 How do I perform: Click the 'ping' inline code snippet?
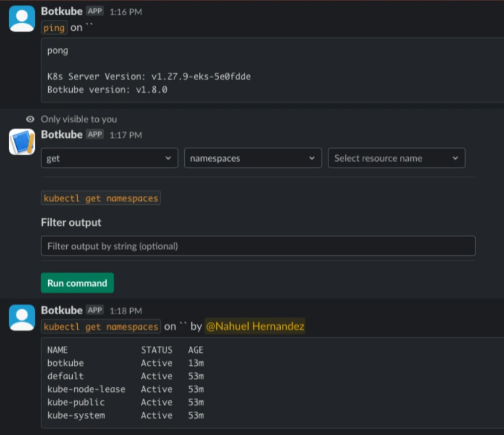click(53, 27)
